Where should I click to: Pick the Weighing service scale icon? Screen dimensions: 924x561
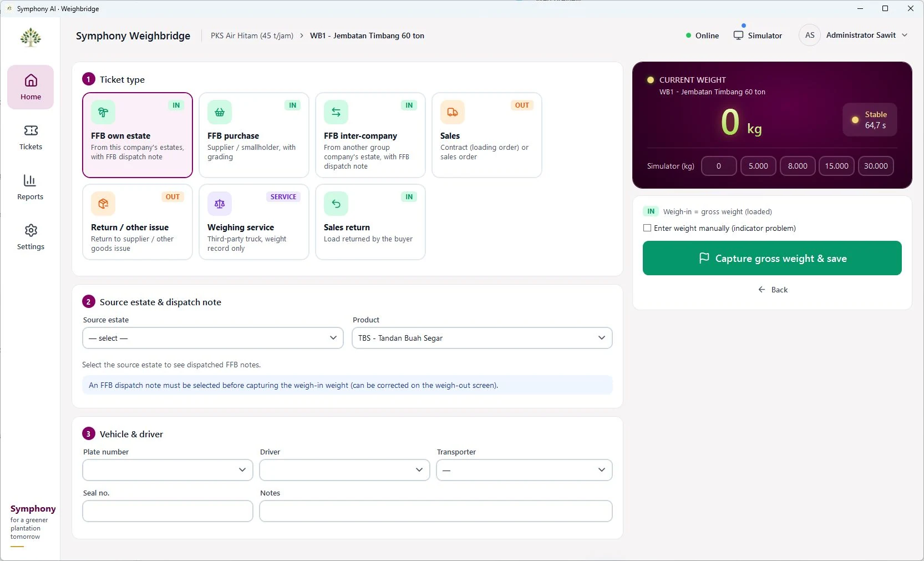220,204
